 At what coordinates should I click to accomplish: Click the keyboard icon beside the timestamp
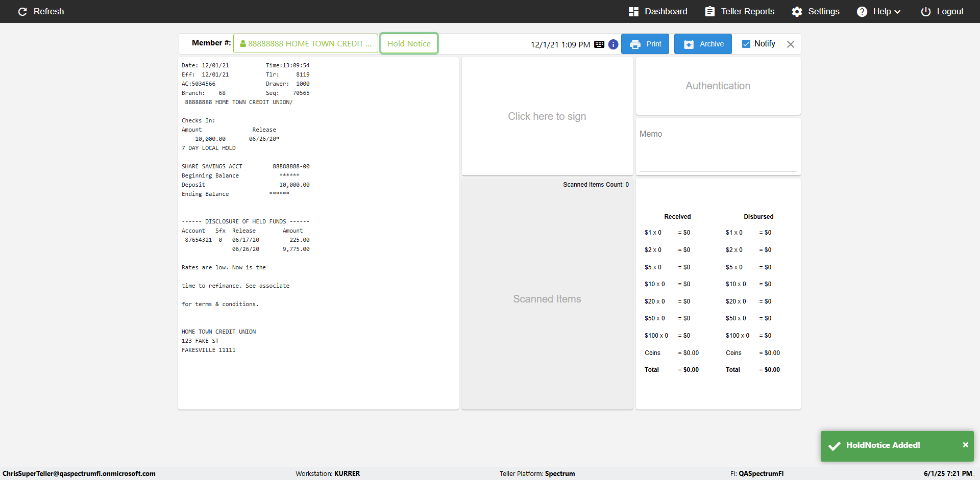(599, 44)
